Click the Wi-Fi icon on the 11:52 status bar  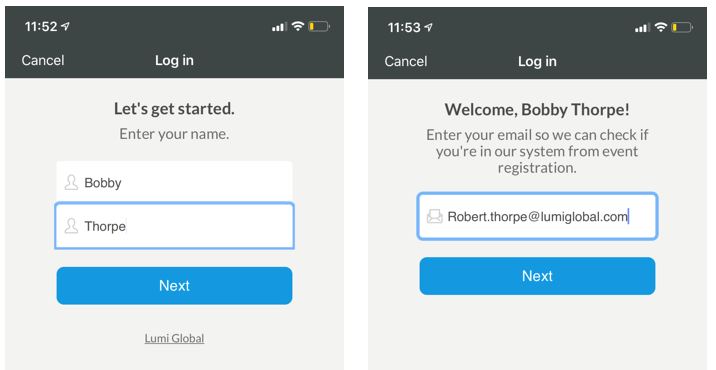(298, 26)
